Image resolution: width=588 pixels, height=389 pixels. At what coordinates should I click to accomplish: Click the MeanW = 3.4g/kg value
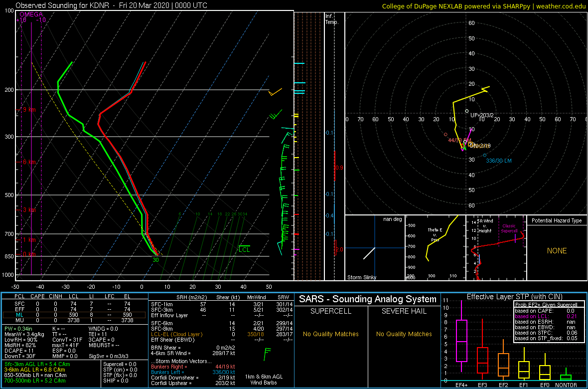coord(25,334)
